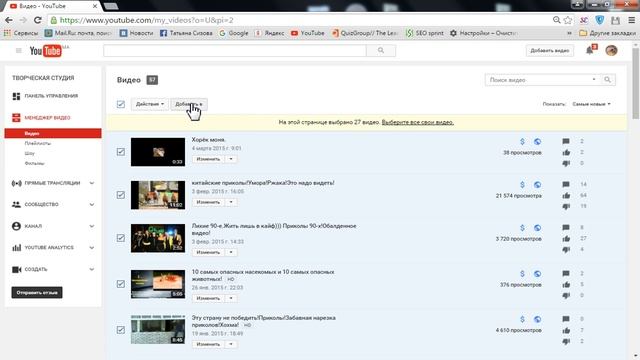Open Менеджер видео sidebar item

[x=47, y=118]
